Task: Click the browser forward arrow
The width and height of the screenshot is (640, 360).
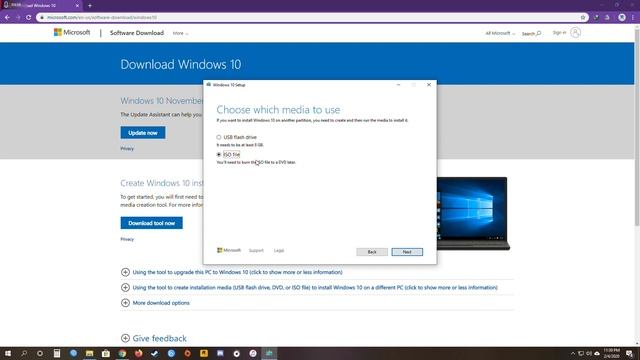Action: click(18, 17)
